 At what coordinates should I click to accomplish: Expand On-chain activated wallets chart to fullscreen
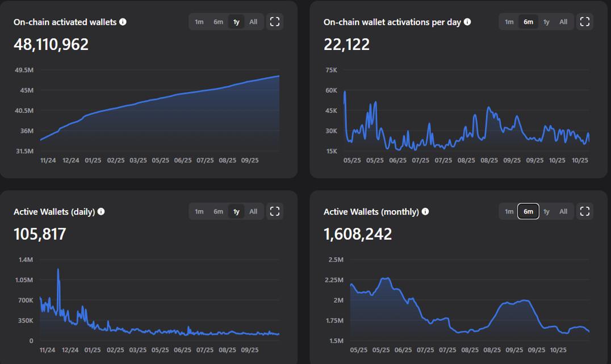pos(275,22)
